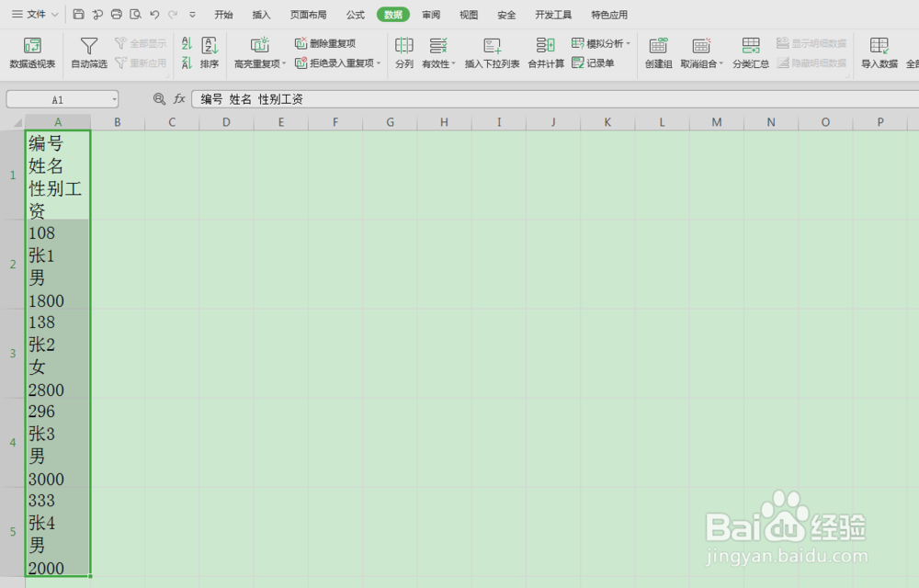Select row 5 header
Screen dimensions: 919x588
pyautogui.click(x=12, y=532)
